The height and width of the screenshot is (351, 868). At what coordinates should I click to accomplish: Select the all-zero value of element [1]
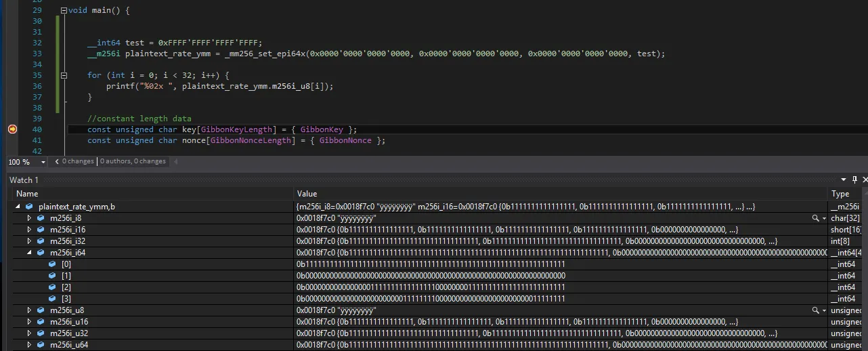[x=431, y=276]
